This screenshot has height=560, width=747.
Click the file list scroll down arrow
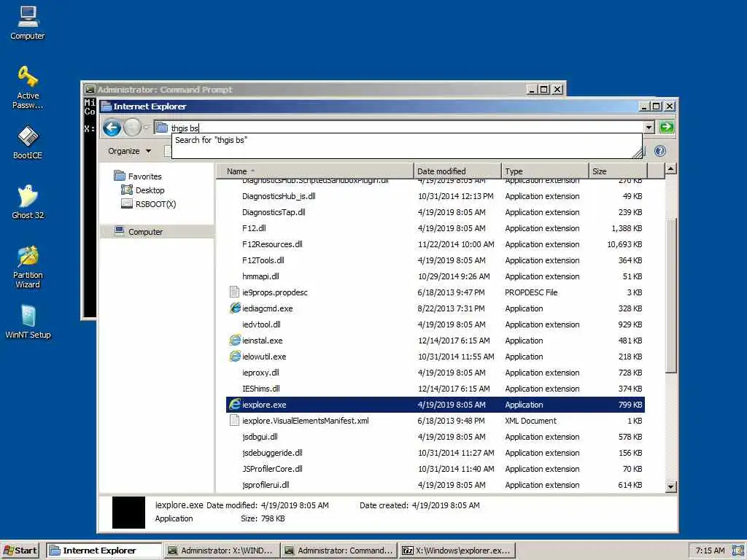671,486
